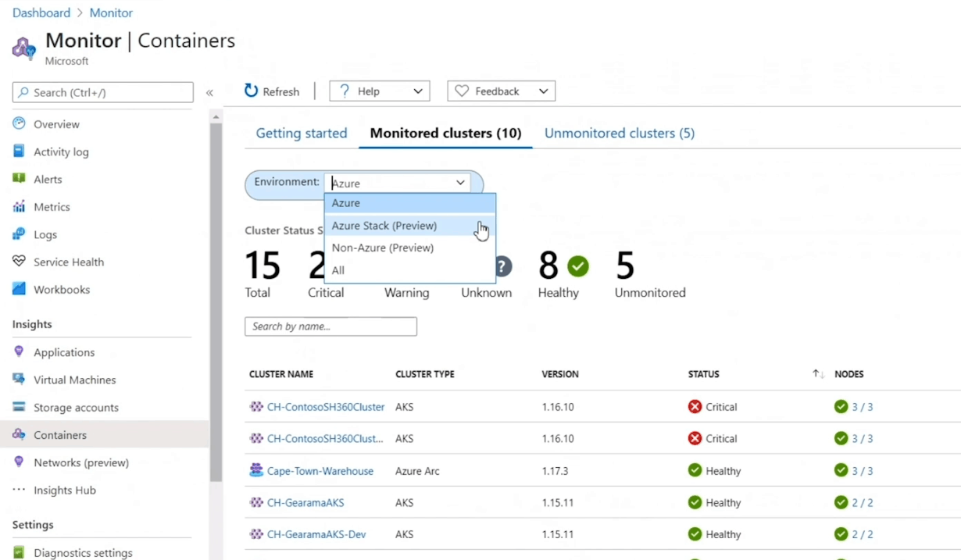The image size is (961, 560).
Task: Click the Networks (preview) icon
Action: click(19, 462)
